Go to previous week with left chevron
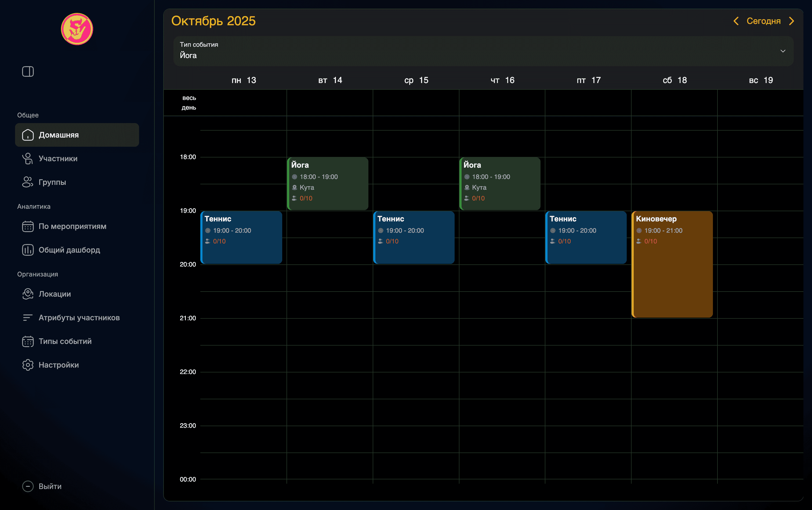This screenshot has height=510, width=812. point(736,21)
